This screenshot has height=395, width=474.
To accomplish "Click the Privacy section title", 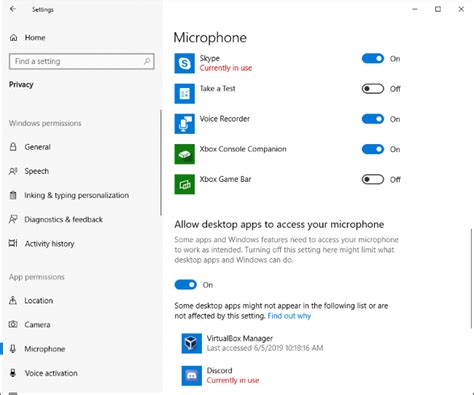I will (21, 84).
